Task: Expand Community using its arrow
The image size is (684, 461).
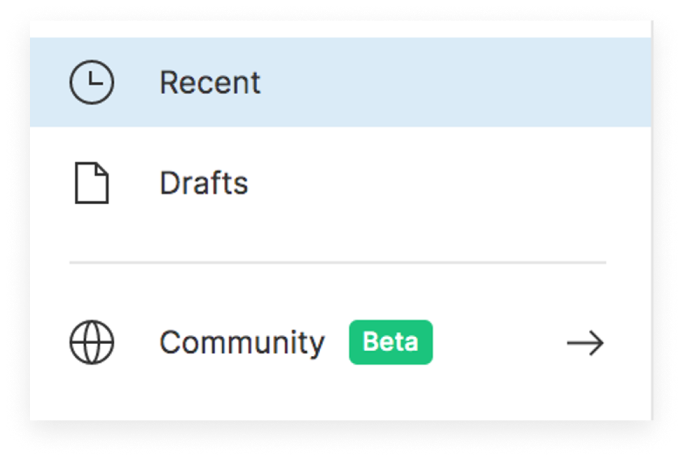Action: (585, 343)
